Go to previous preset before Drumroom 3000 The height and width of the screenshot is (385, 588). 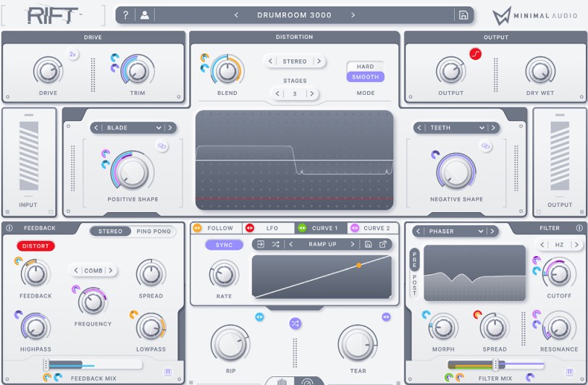(236, 15)
